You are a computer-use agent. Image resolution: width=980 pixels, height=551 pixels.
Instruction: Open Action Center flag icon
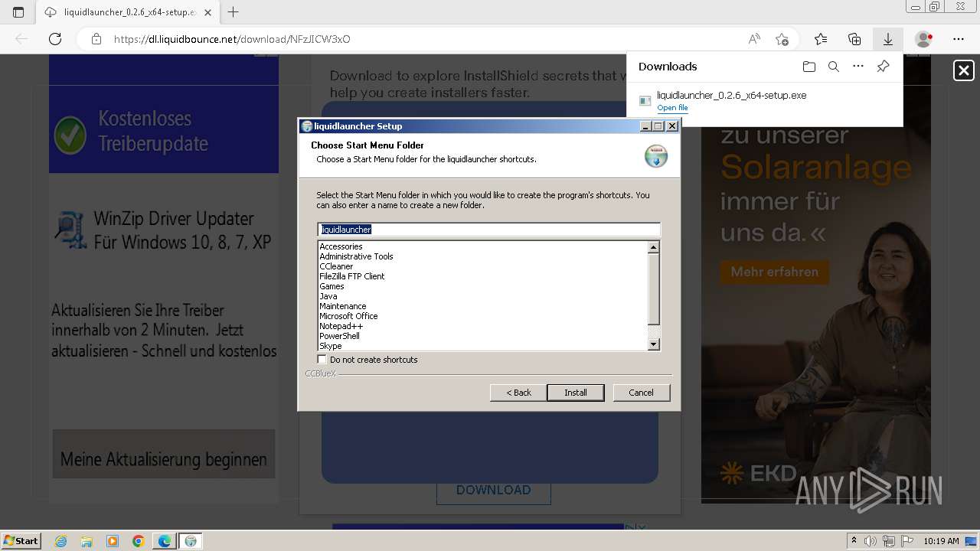[906, 541]
